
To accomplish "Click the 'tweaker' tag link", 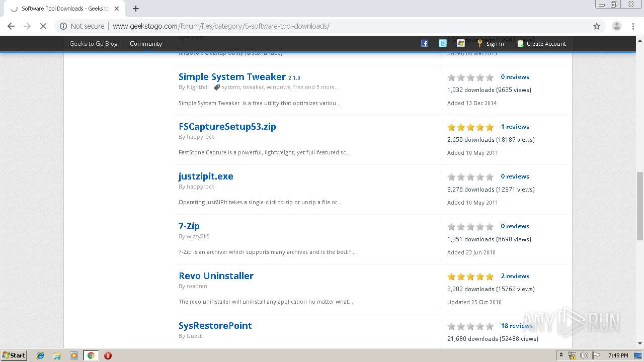I will tap(253, 87).
